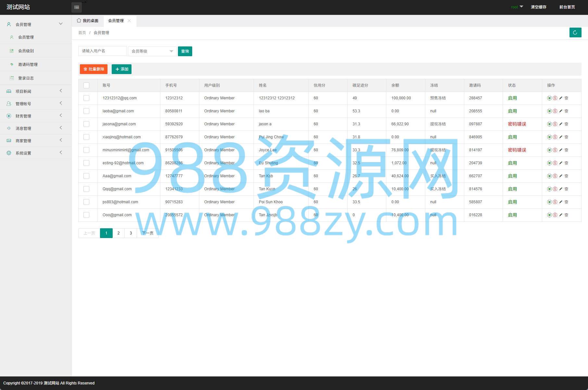Select the checkbox for Aaa@gmail.com
The width and height of the screenshot is (588, 390).
[x=86, y=176]
